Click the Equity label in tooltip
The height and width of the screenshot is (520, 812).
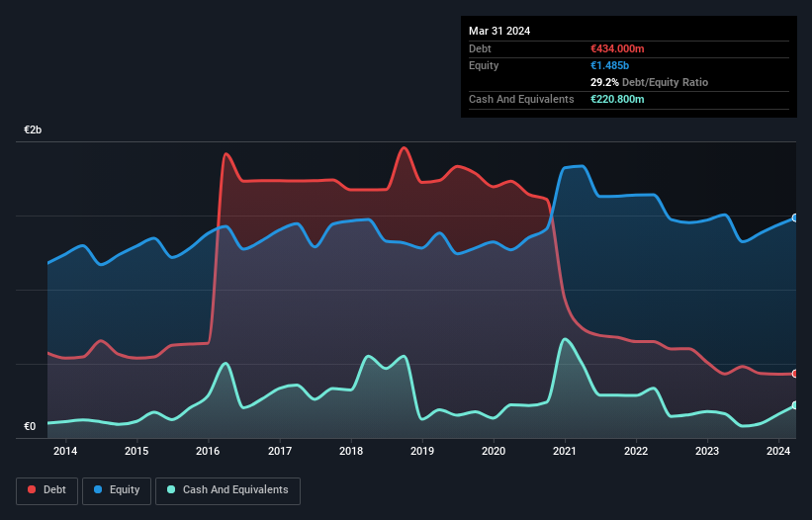484,65
